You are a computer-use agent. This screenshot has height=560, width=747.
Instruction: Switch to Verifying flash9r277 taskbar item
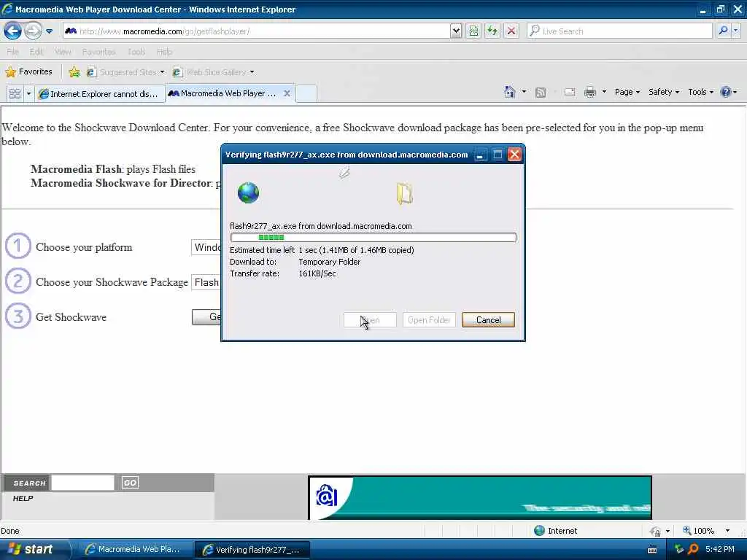[252, 550]
